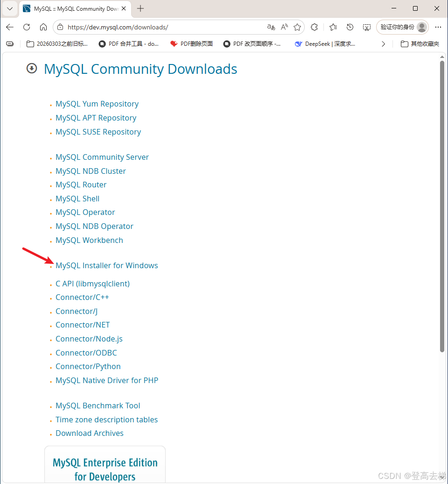448x484 pixels.
Task: Add this page to favorites star
Action: 297,27
